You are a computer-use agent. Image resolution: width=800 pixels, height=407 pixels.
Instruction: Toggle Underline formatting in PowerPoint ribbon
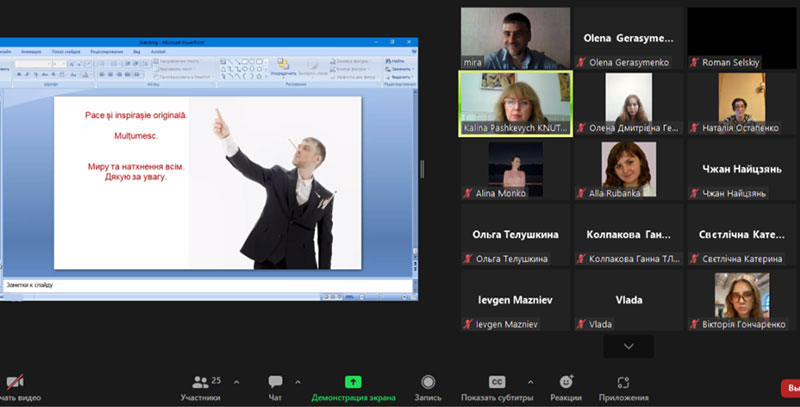coord(36,74)
